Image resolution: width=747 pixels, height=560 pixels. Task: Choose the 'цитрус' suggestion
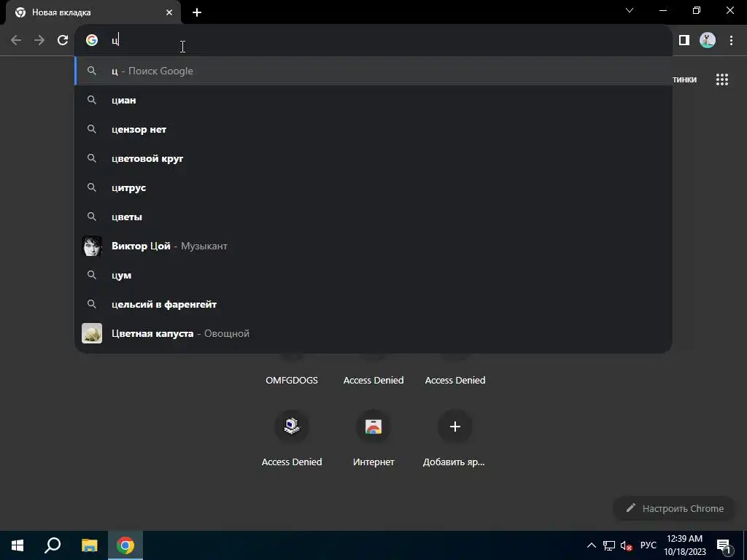point(373,187)
